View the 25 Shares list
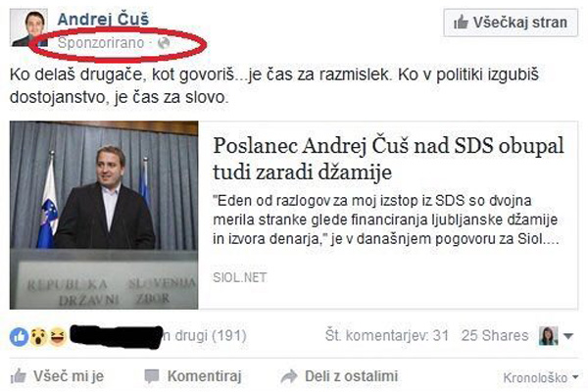This screenshot has width=588, height=392. click(495, 335)
